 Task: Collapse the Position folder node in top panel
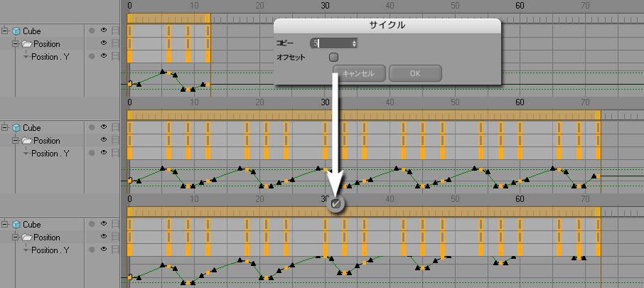tap(16, 43)
